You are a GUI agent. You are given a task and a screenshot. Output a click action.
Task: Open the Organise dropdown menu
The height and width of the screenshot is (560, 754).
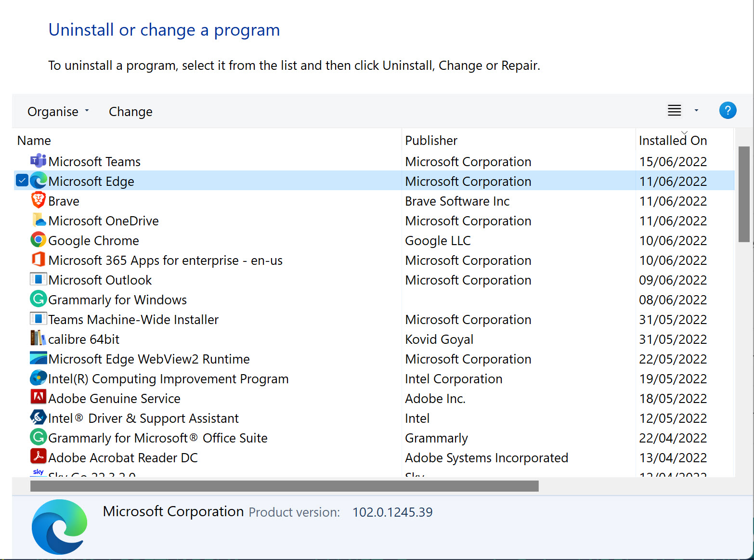click(x=58, y=112)
